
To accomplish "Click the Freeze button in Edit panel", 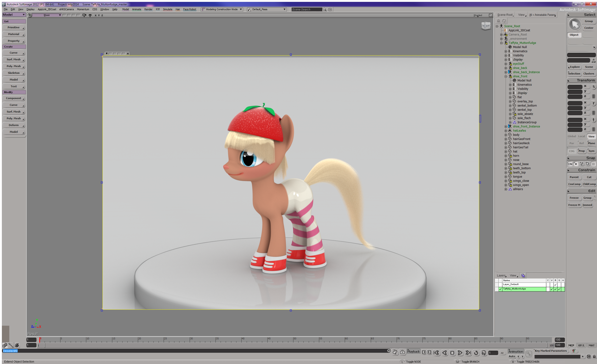I will click(x=574, y=198).
